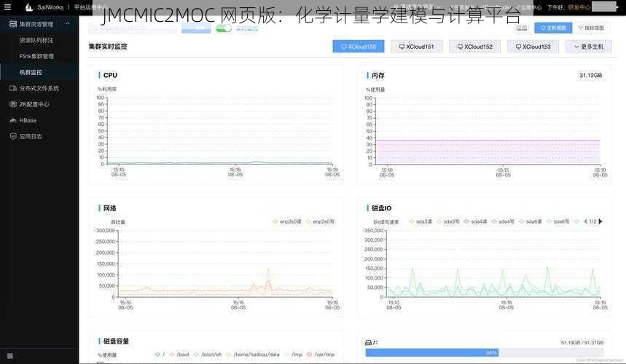Click the date-time range input field

click(x=133, y=28)
